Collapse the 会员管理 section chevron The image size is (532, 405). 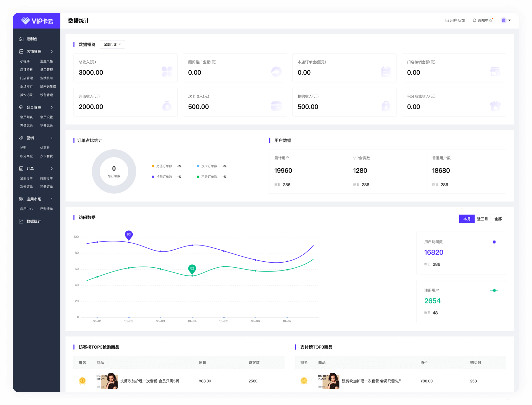(x=52, y=107)
